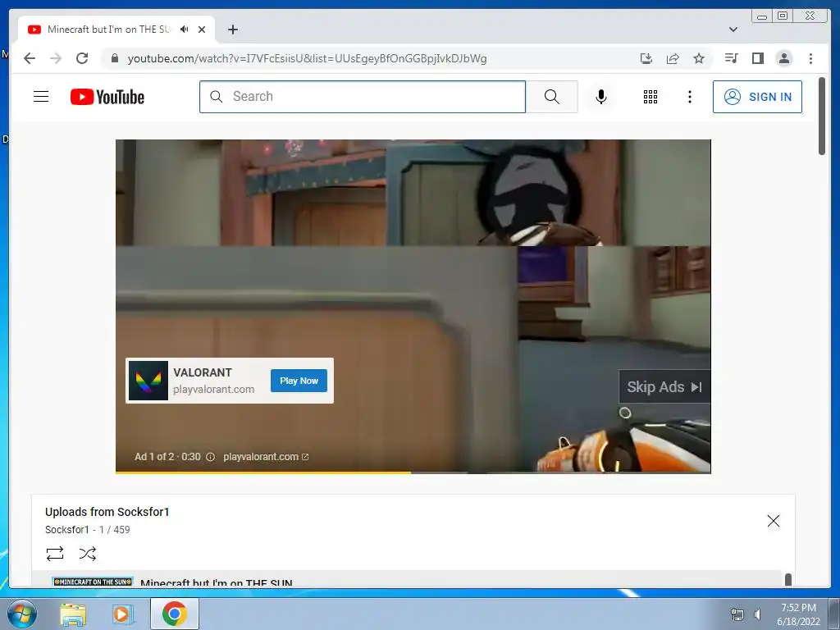Image resolution: width=840 pixels, height=630 pixels.
Task: Open the network tray icon
Action: coord(737,614)
